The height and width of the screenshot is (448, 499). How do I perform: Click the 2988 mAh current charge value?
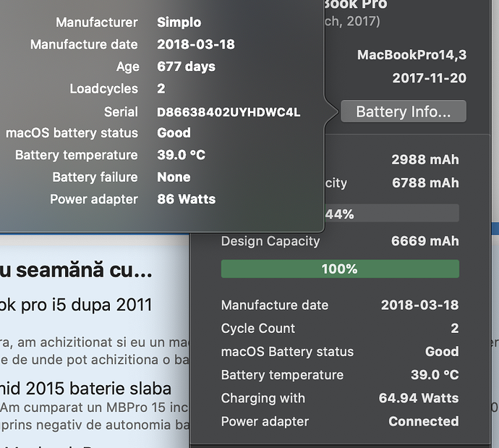425,160
